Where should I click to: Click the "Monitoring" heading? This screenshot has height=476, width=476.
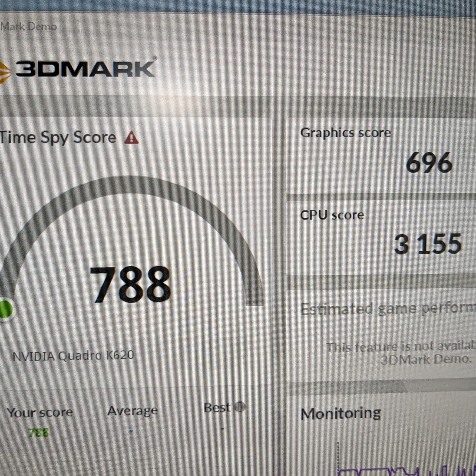(340, 413)
